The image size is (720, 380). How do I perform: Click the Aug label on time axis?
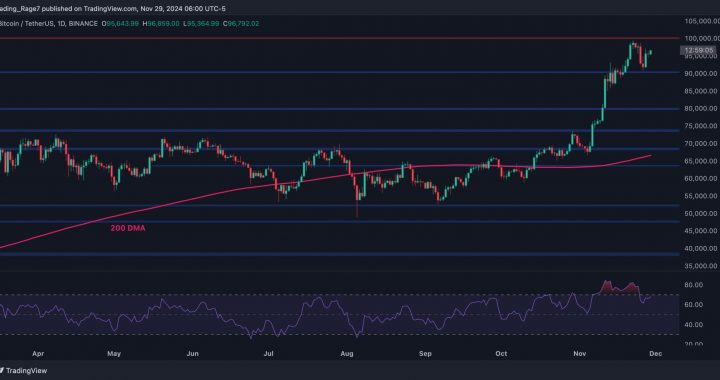point(347,354)
